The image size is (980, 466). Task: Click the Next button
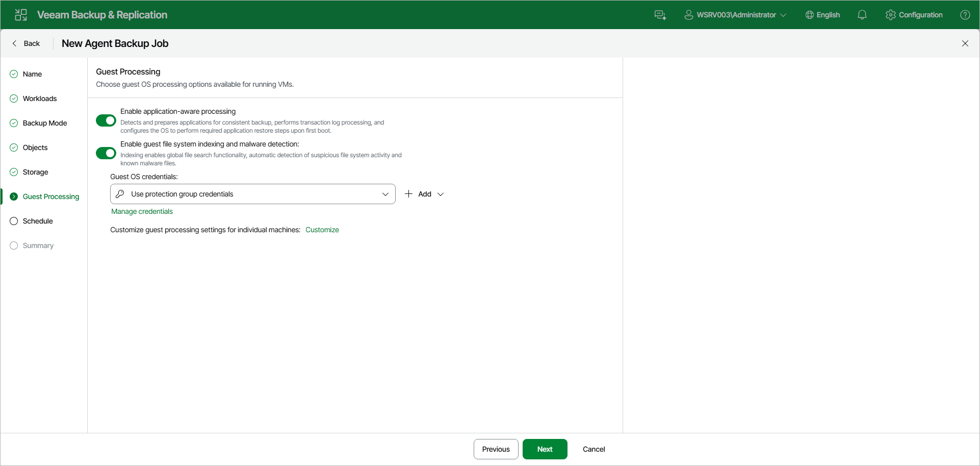click(x=545, y=449)
